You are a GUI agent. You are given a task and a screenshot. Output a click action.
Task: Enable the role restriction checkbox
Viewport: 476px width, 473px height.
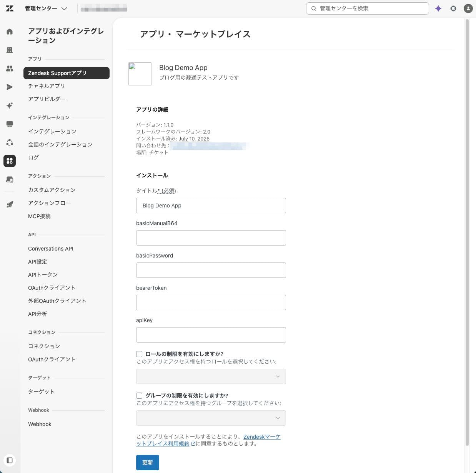click(139, 354)
